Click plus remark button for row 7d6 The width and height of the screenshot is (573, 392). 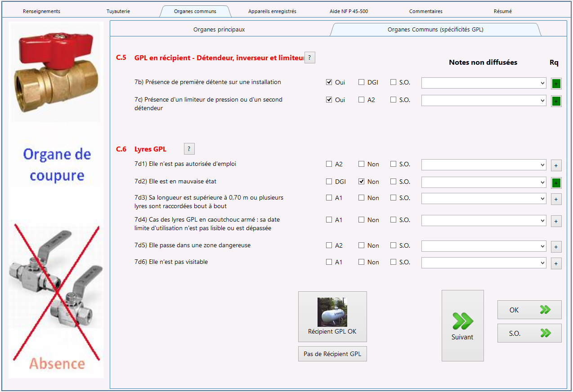[556, 263]
